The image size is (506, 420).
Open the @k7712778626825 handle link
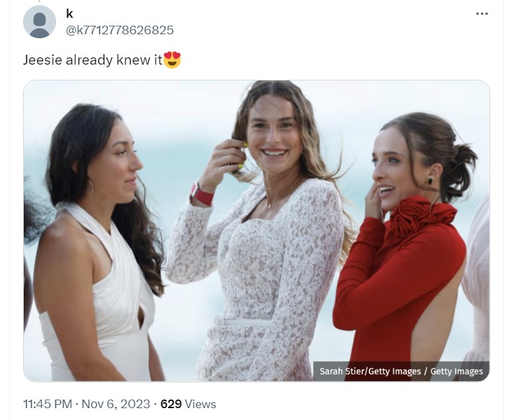[x=120, y=30]
